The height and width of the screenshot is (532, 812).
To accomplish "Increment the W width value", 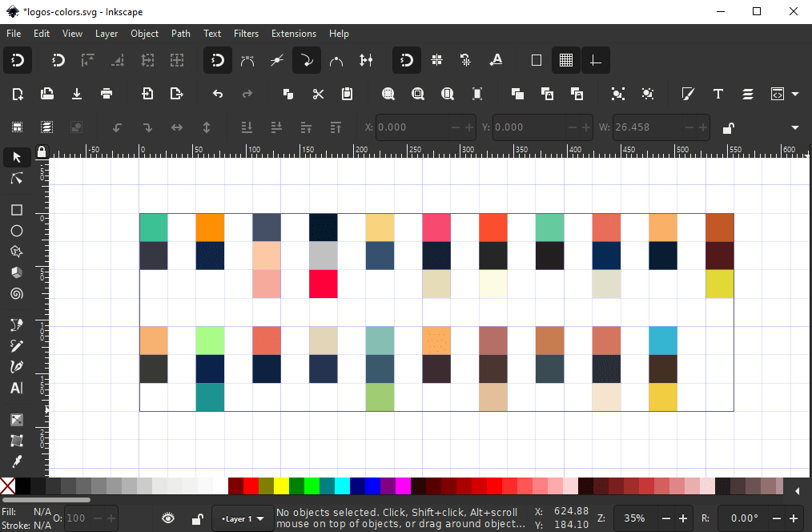I will 703,127.
